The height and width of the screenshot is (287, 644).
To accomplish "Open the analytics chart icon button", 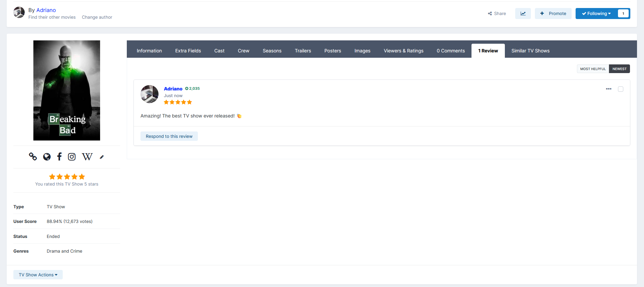I will tap(523, 14).
